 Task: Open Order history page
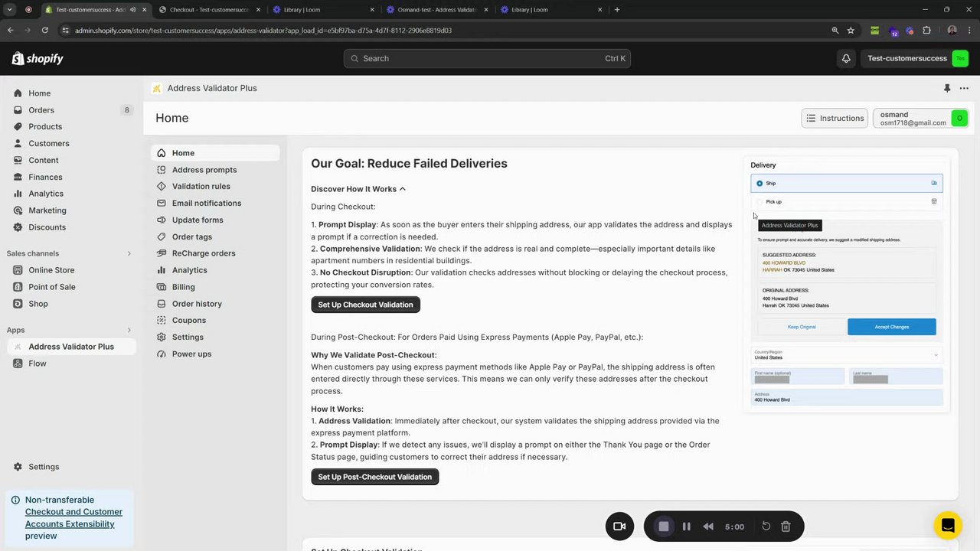(x=197, y=304)
